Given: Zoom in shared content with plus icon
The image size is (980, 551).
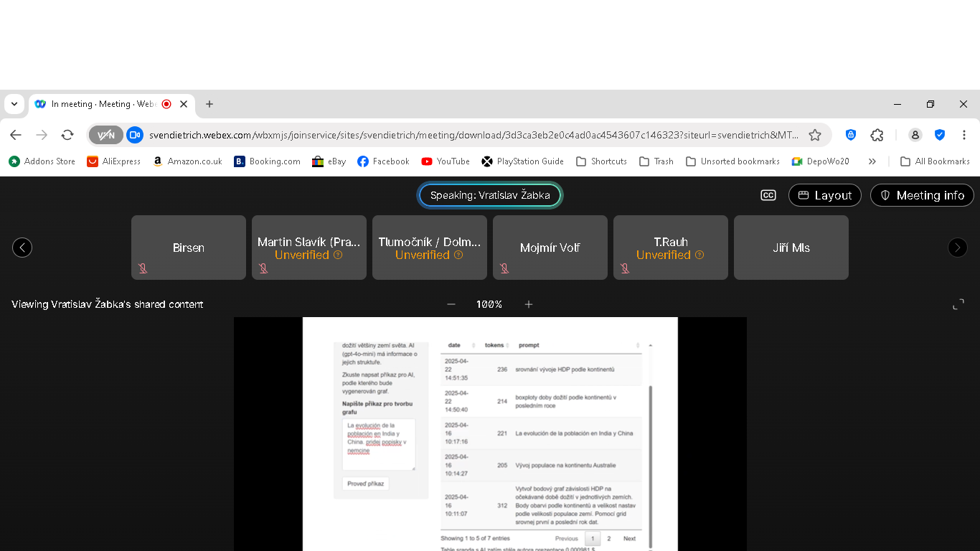Looking at the screenshot, I should coord(529,304).
